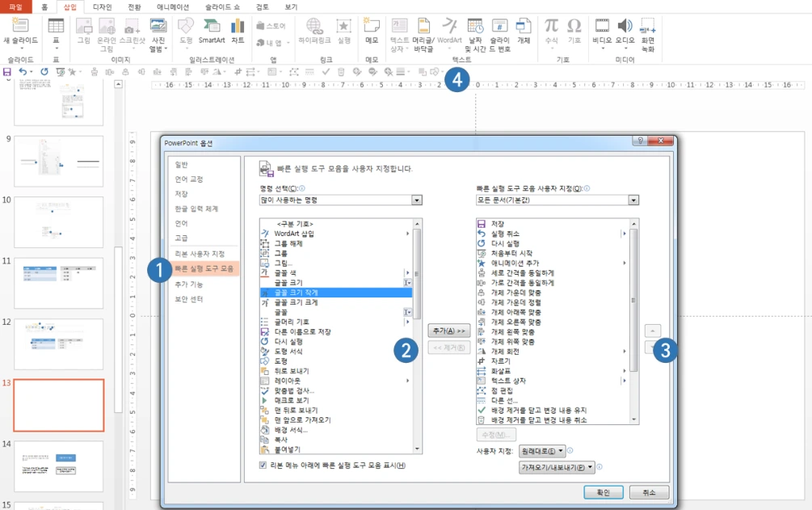Open 가져오기/내보내기 dropdown
The width and height of the screenshot is (812, 510).
click(x=557, y=467)
